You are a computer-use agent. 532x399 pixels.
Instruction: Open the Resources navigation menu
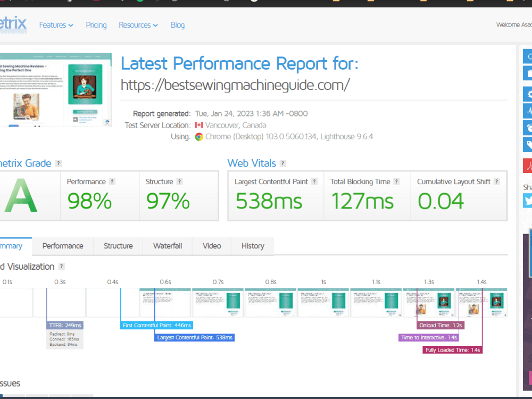pos(138,25)
